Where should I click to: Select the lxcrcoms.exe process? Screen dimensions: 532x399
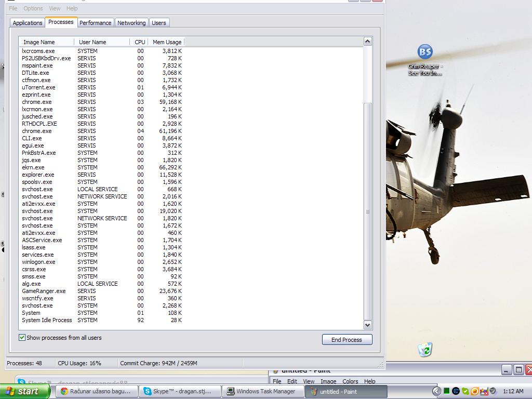click(x=102, y=51)
